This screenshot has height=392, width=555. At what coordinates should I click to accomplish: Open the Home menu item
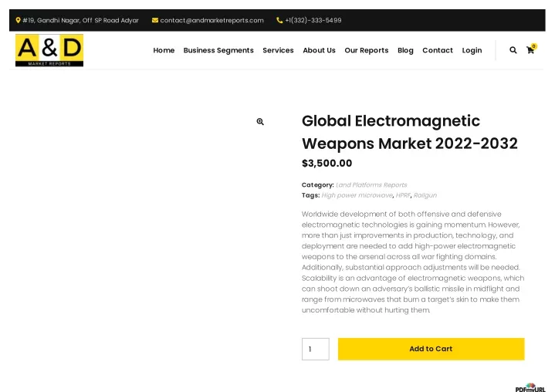point(164,50)
